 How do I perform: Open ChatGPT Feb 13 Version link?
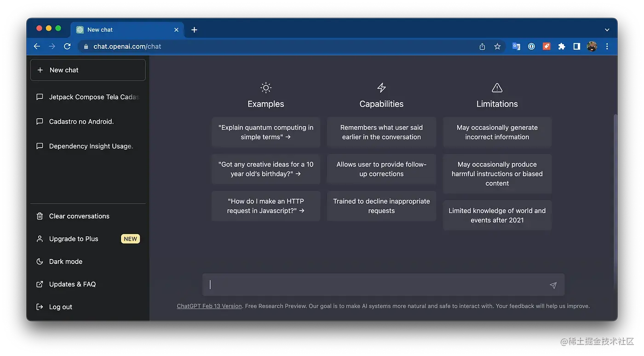209,306
